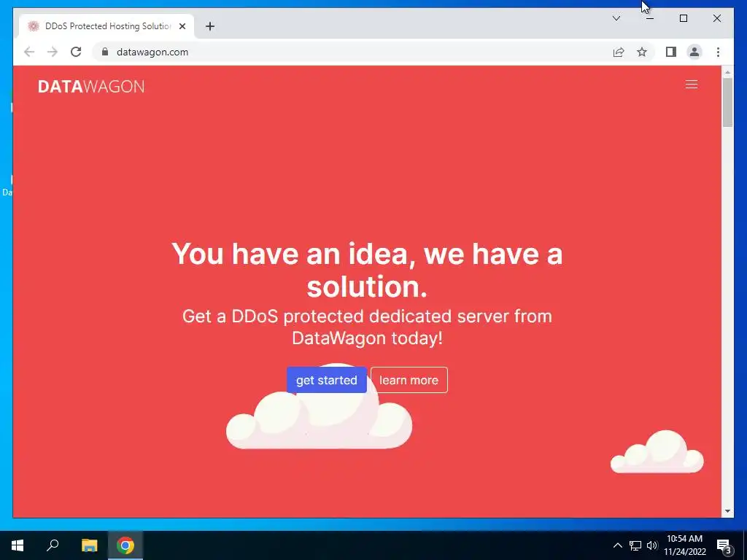
Task: Click the learn more button
Action: [409, 380]
